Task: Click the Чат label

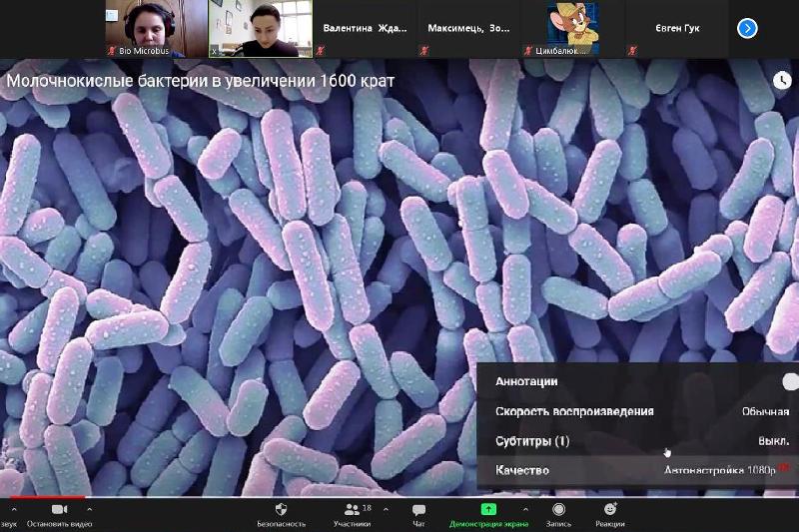Action: [418, 524]
